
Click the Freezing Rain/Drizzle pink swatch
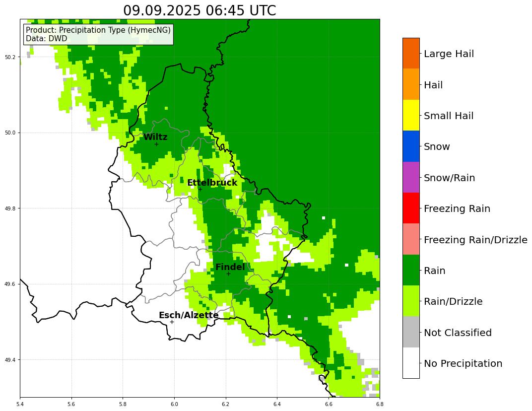click(x=411, y=239)
